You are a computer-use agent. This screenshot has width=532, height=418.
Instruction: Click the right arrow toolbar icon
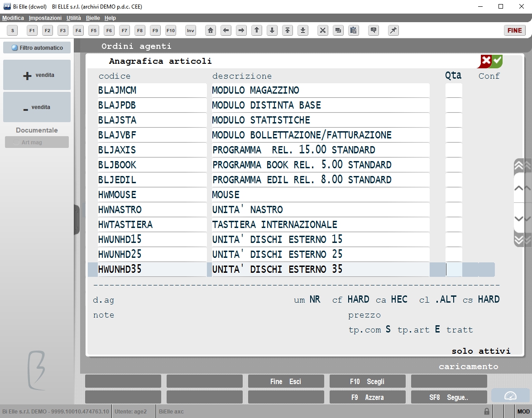pyautogui.click(x=241, y=30)
